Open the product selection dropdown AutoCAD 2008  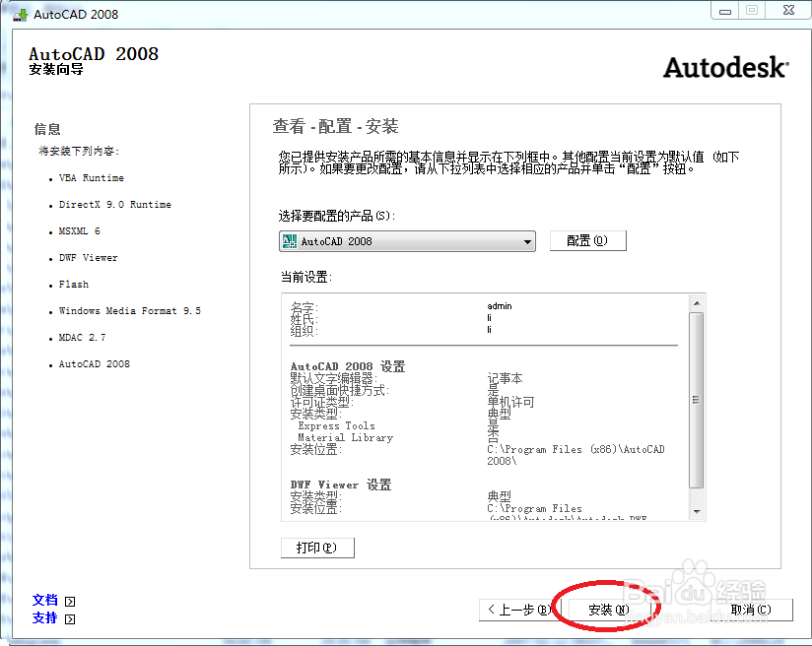(407, 241)
